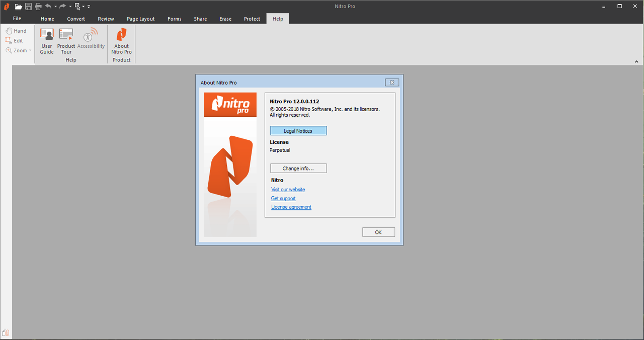Screen dimensions: 644x340
Task: Switch to the Protect tab
Action: tap(252, 19)
